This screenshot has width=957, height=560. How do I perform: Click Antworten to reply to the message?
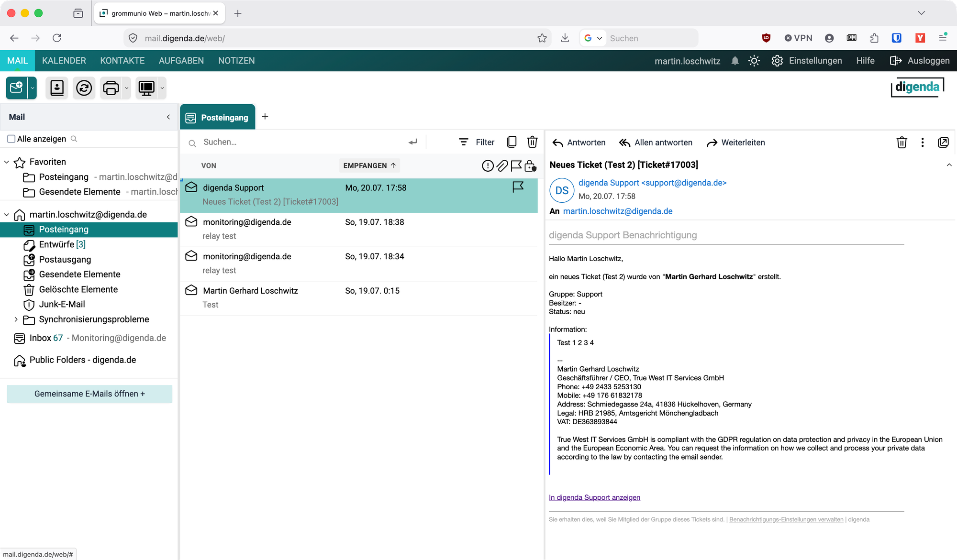point(579,143)
